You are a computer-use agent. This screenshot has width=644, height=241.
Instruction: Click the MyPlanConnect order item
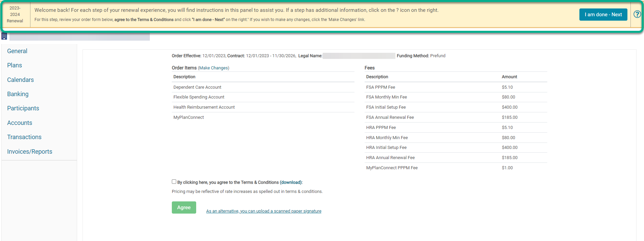click(x=263, y=117)
